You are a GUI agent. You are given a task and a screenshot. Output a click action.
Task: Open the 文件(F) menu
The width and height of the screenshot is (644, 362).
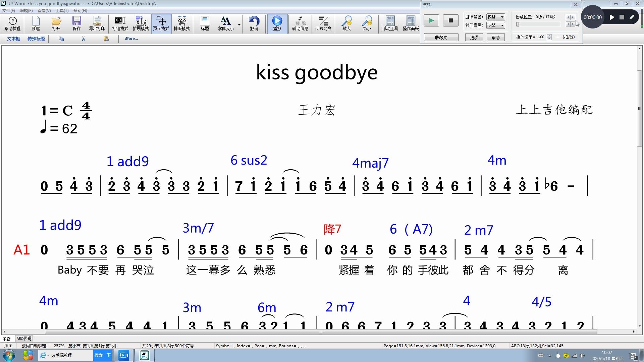coord(9,11)
